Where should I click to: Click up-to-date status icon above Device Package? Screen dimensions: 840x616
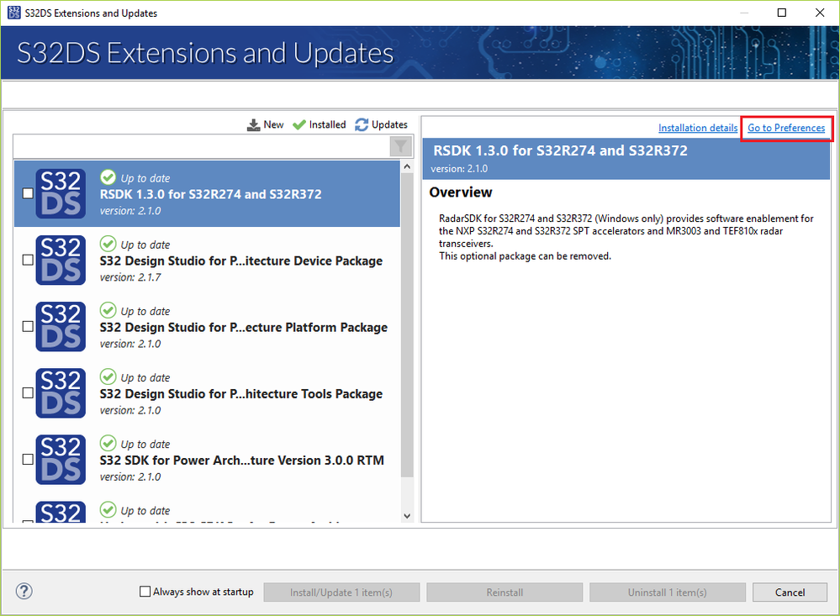pos(108,244)
